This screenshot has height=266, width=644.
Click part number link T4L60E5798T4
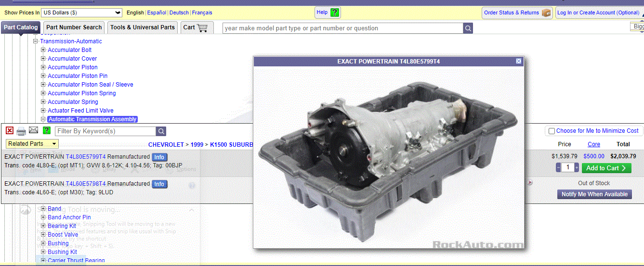coord(86,184)
